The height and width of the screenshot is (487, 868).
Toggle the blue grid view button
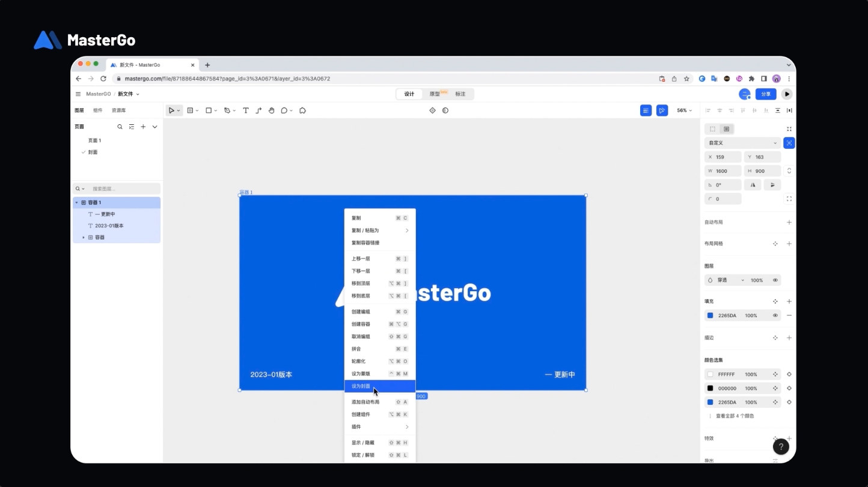click(646, 110)
